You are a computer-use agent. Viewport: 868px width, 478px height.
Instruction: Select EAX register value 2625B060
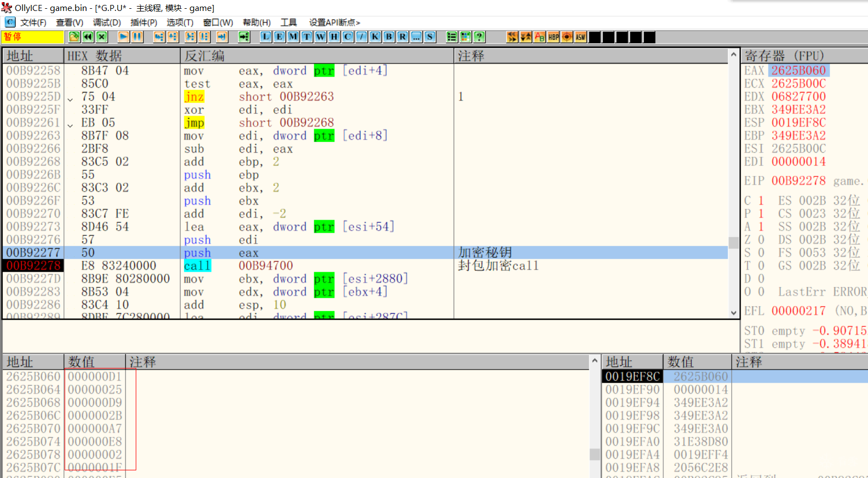[x=798, y=71]
